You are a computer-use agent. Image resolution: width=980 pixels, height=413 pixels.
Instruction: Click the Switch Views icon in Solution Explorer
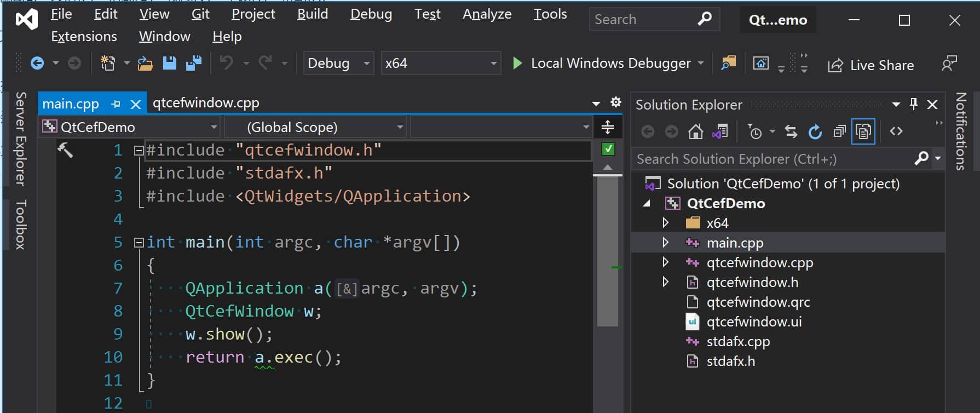click(720, 131)
